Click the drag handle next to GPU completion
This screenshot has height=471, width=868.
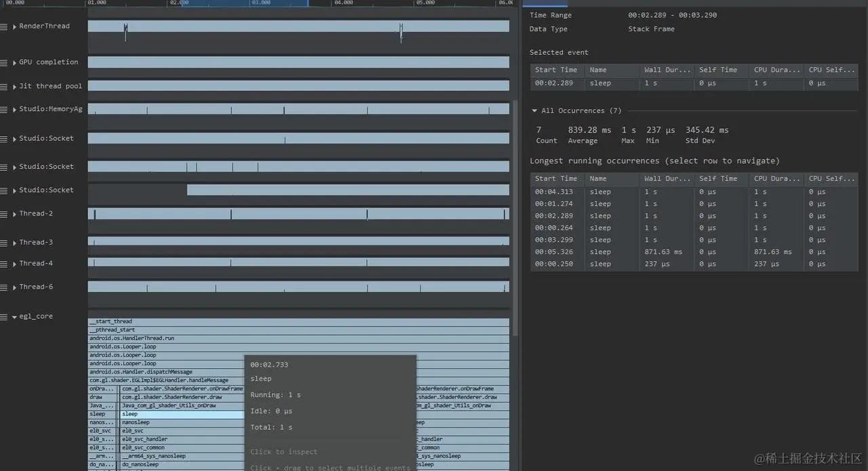[4, 62]
